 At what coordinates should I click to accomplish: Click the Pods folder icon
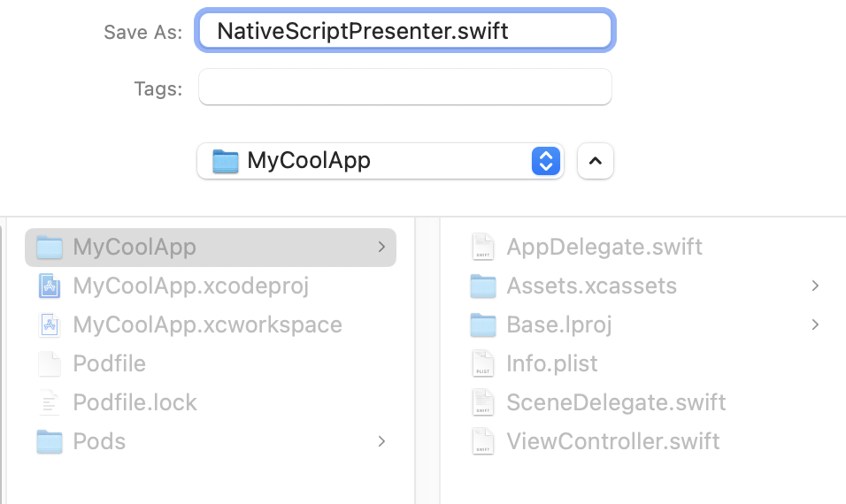[x=49, y=441]
